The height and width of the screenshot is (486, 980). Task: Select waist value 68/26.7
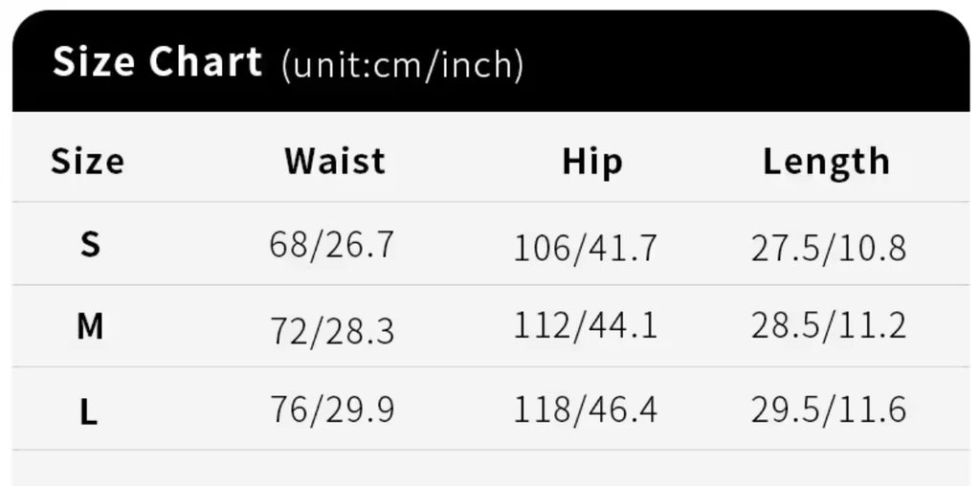coord(331,246)
